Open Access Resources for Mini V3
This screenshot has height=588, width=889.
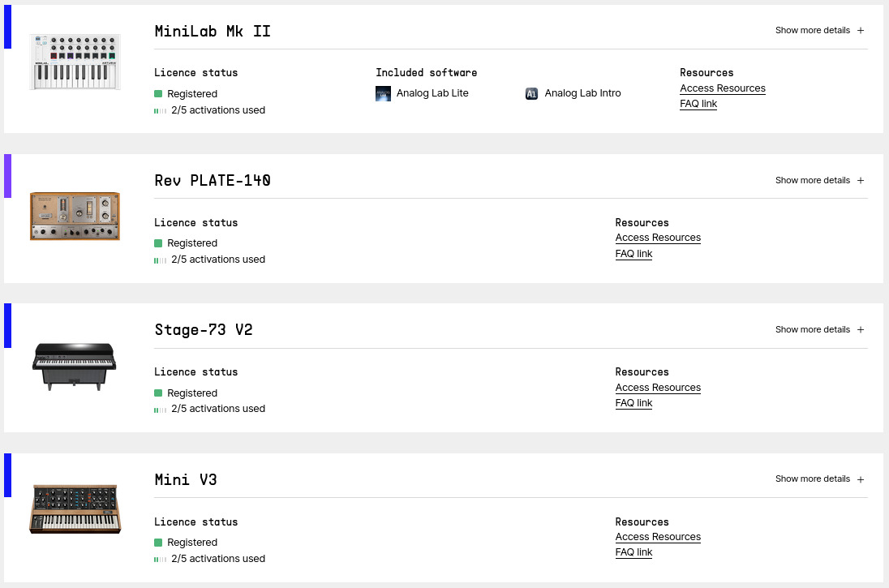click(658, 537)
